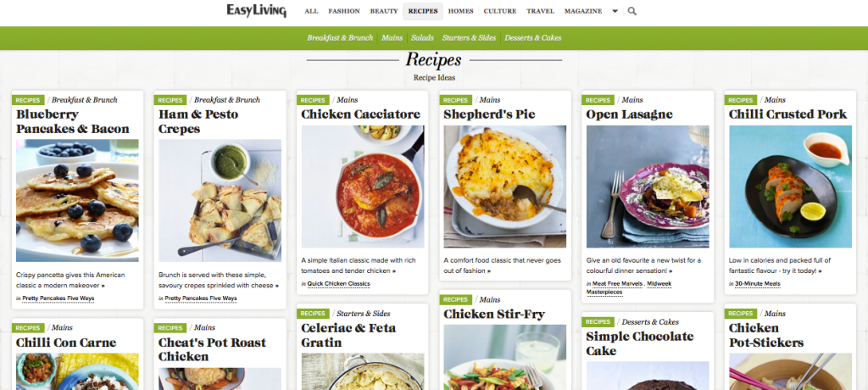Image resolution: width=868 pixels, height=390 pixels.
Task: Open Breakfast & Brunch subcategory
Action: 340,37
